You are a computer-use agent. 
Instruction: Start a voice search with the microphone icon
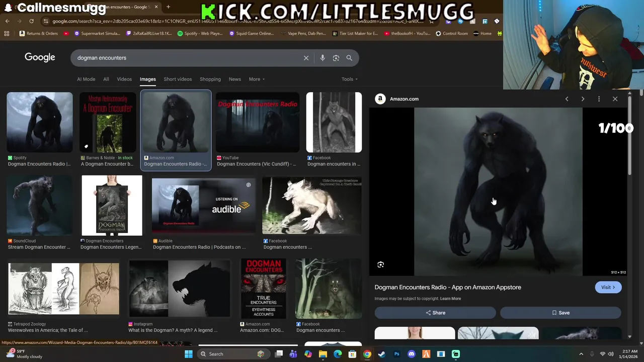(323, 58)
